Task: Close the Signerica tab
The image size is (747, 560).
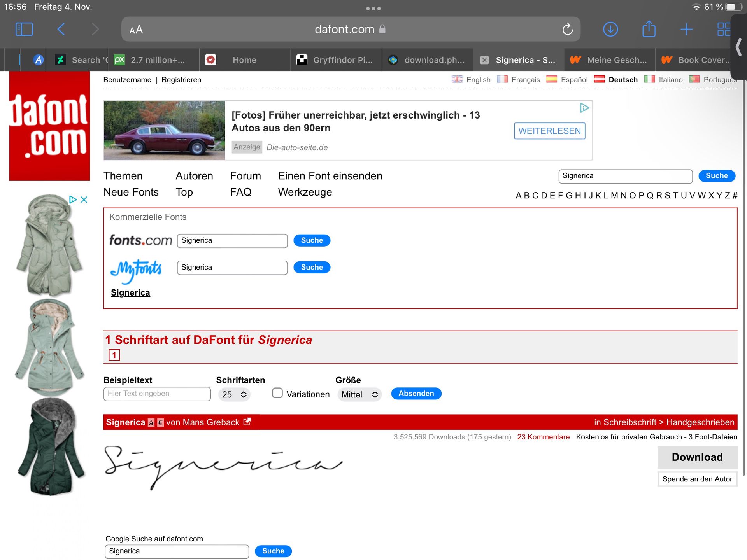Action: point(484,60)
